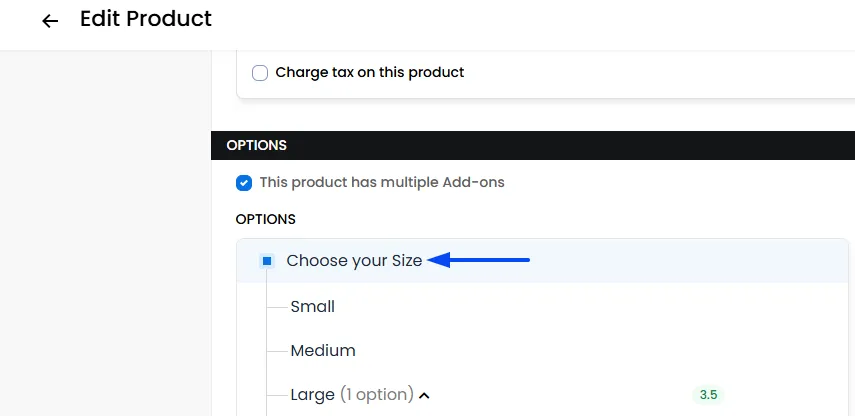Select the Choose your Size option group

tap(354, 261)
